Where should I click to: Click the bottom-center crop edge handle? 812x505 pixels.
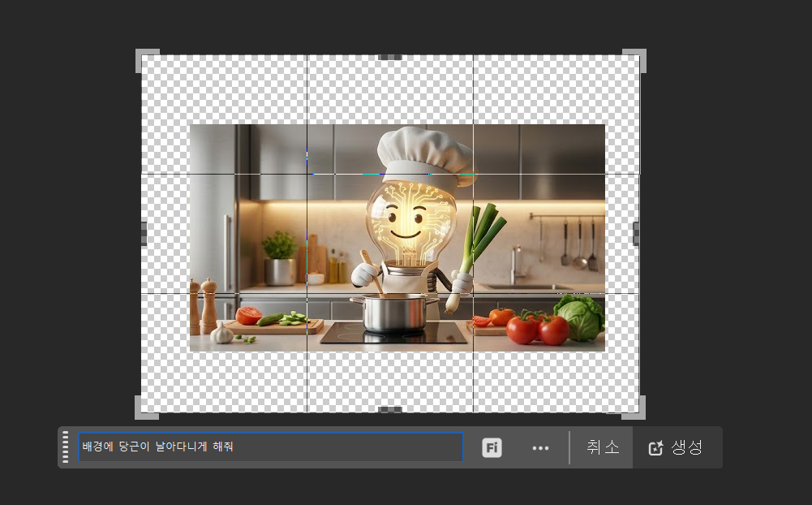390,409
